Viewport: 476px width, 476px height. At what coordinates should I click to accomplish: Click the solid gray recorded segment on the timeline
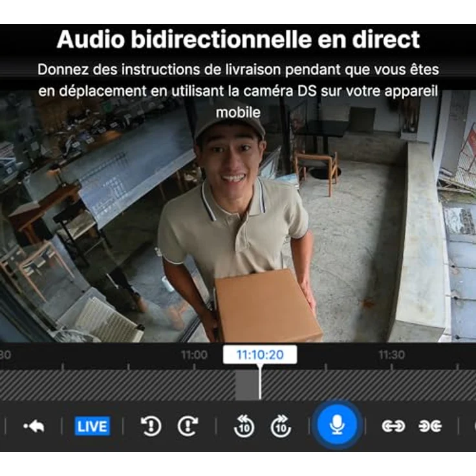click(x=246, y=385)
